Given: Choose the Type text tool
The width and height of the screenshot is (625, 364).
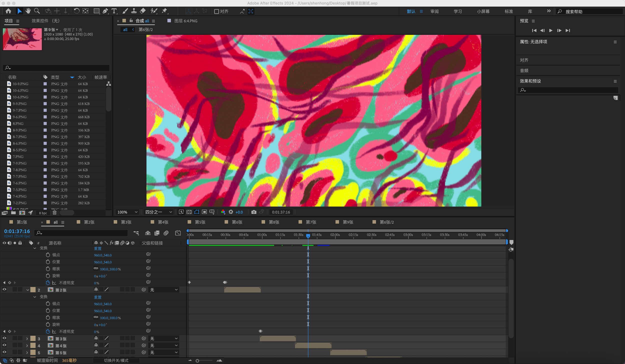Looking at the screenshot, I should click(x=114, y=11).
